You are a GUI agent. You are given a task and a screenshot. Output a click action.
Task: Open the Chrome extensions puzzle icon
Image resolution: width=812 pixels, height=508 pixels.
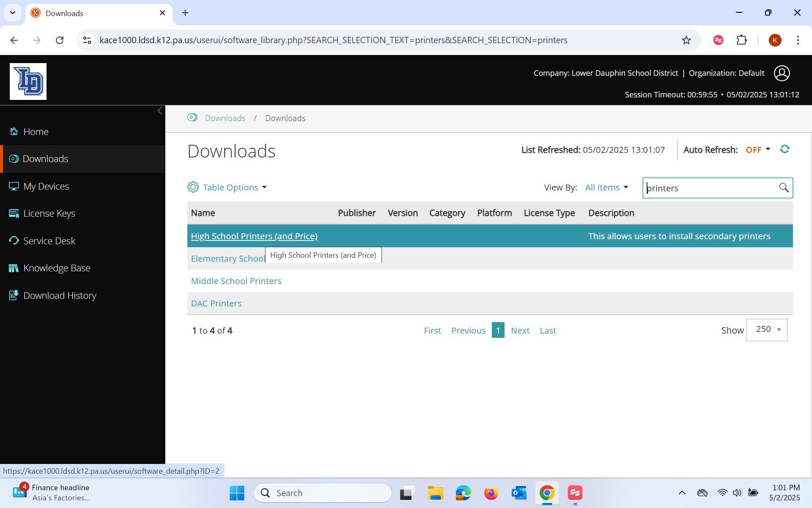(x=741, y=40)
